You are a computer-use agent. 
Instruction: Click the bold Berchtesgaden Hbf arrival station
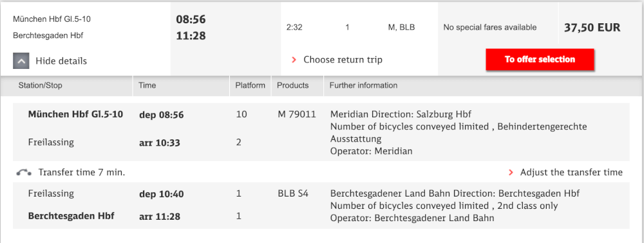71,216
